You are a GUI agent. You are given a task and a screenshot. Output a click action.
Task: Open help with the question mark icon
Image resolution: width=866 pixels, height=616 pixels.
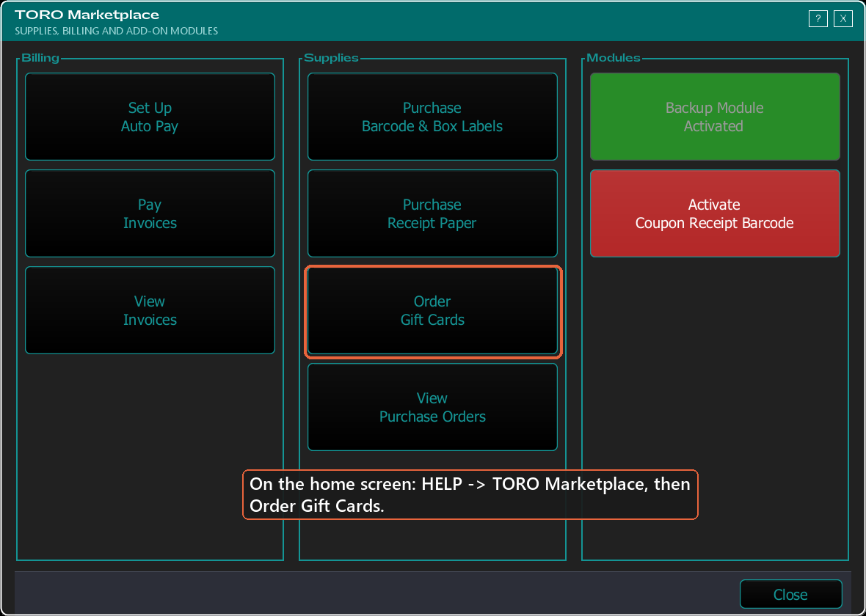click(818, 19)
